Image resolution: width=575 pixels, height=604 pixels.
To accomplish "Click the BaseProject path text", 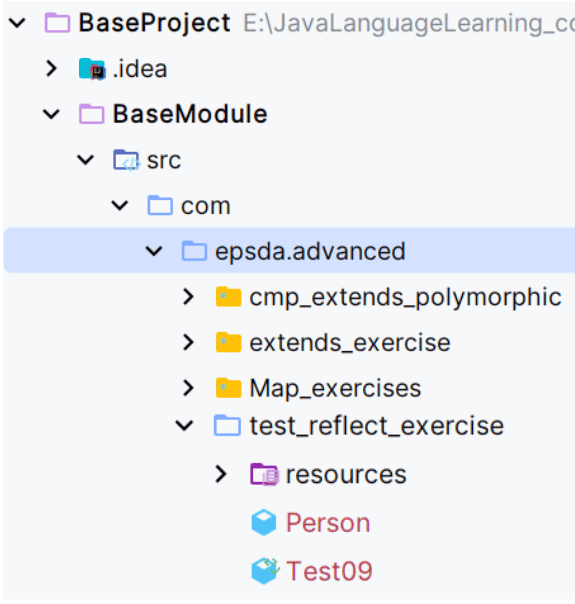I will (x=408, y=23).
